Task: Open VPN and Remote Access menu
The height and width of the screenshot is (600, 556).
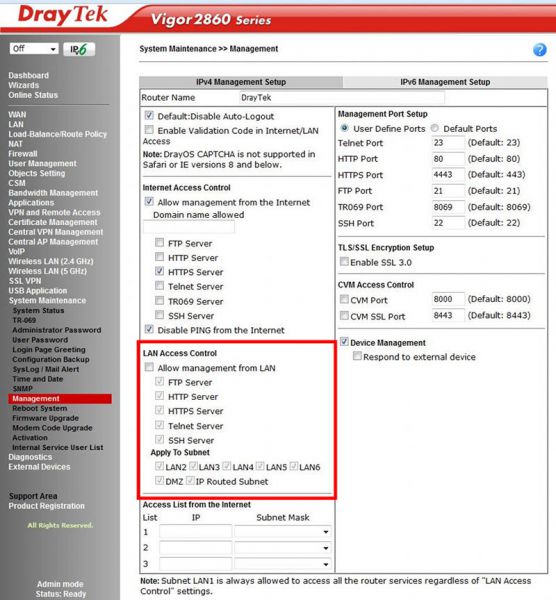Action: [54, 212]
